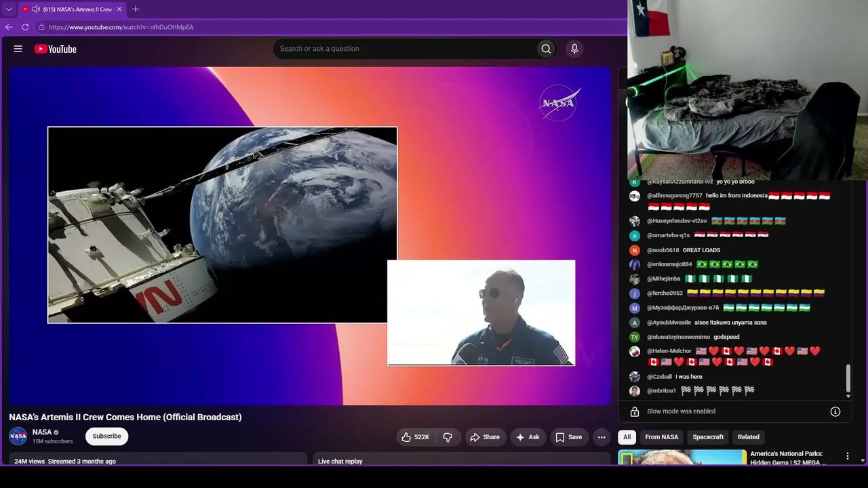
Task: Select the From NASA filter chip
Action: (662, 437)
